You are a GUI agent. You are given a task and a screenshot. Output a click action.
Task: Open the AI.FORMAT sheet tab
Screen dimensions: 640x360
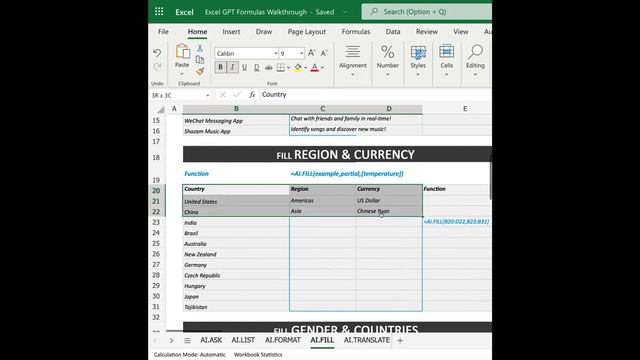(x=283, y=340)
